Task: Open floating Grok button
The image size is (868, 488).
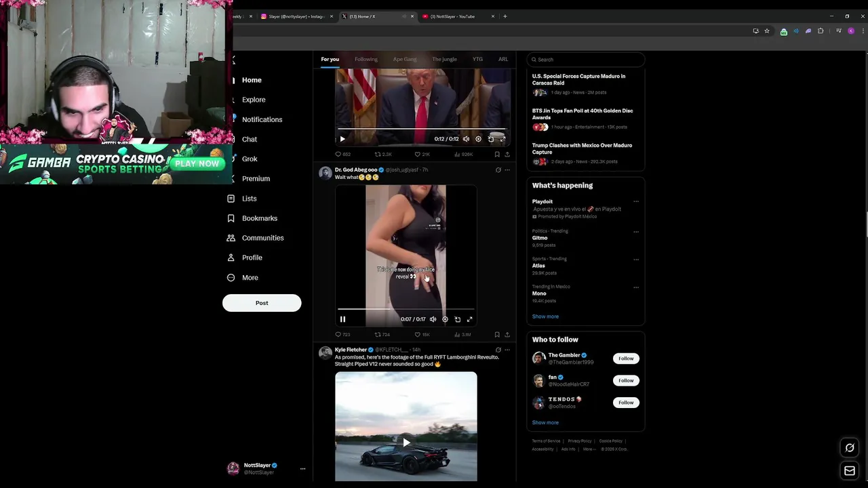Action: pyautogui.click(x=850, y=447)
